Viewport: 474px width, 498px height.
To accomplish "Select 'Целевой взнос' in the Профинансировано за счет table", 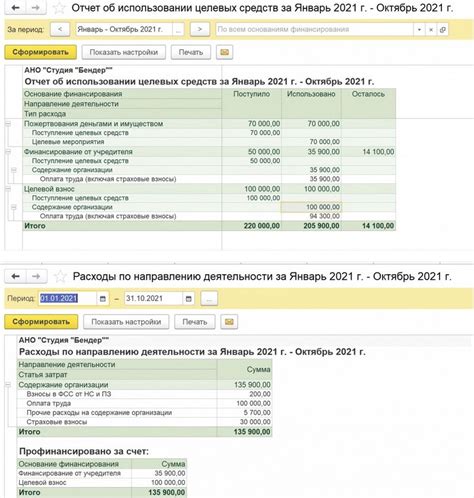I will pyautogui.click(x=42, y=483).
